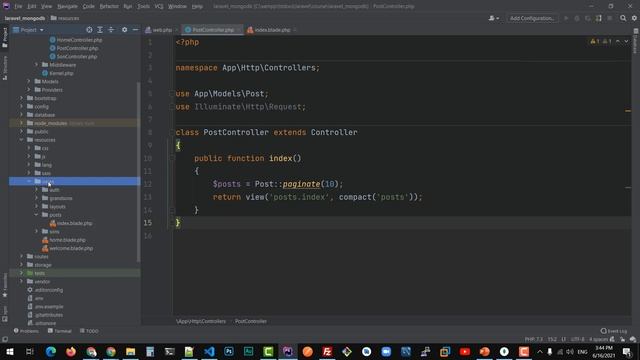
Task: Open Photoshop from the taskbar
Action: (229, 351)
